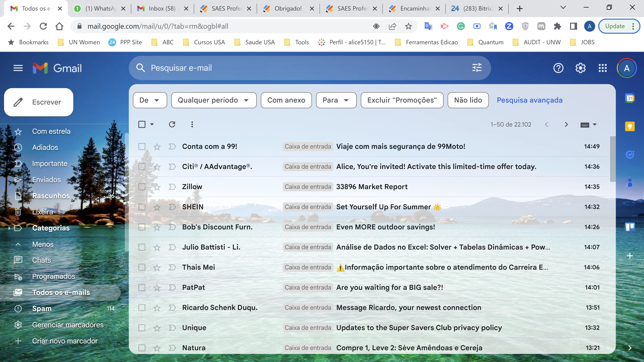Check the Zillow email checkbox

[x=142, y=187]
